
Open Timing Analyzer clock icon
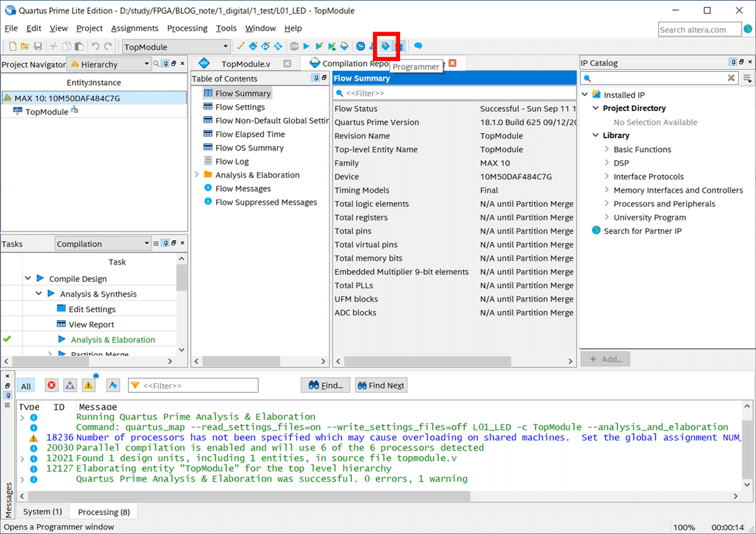(x=360, y=46)
